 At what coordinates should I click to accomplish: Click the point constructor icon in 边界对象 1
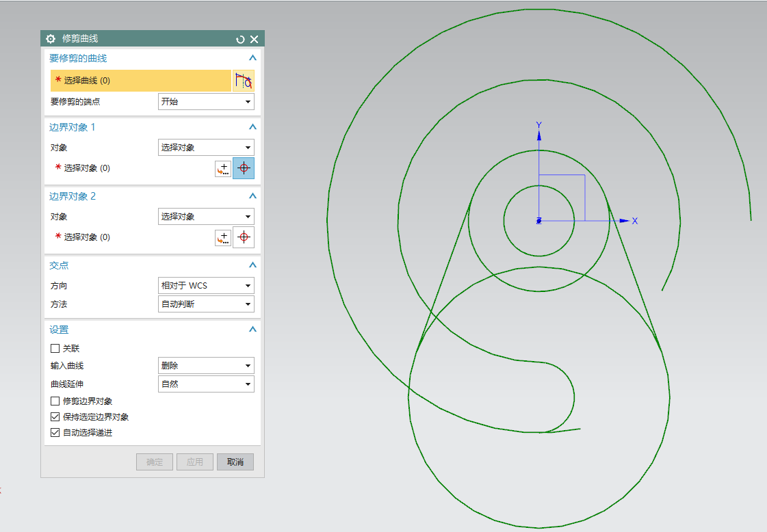[223, 169]
